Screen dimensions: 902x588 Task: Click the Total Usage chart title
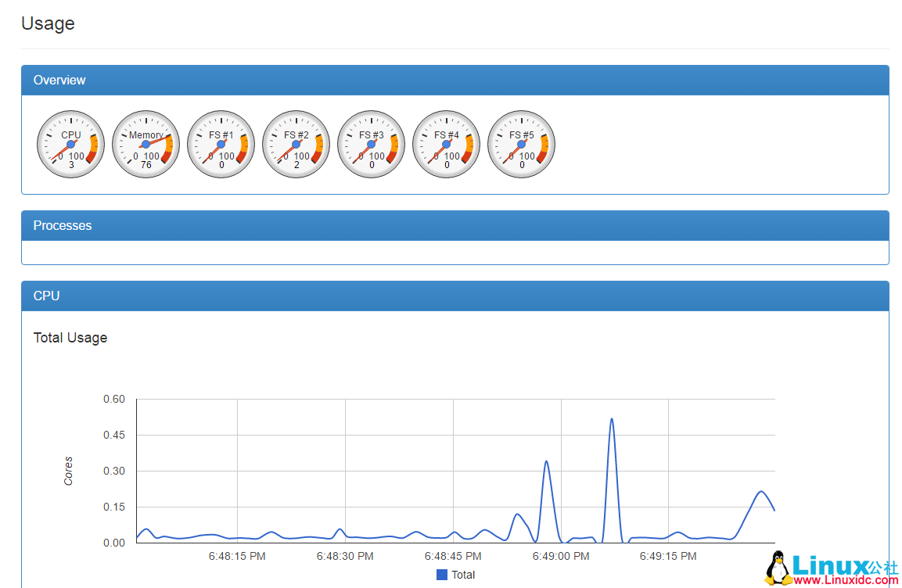click(x=70, y=337)
